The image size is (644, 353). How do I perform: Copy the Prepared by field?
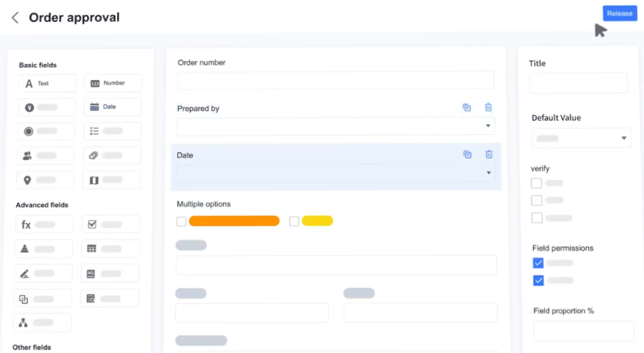click(x=467, y=108)
